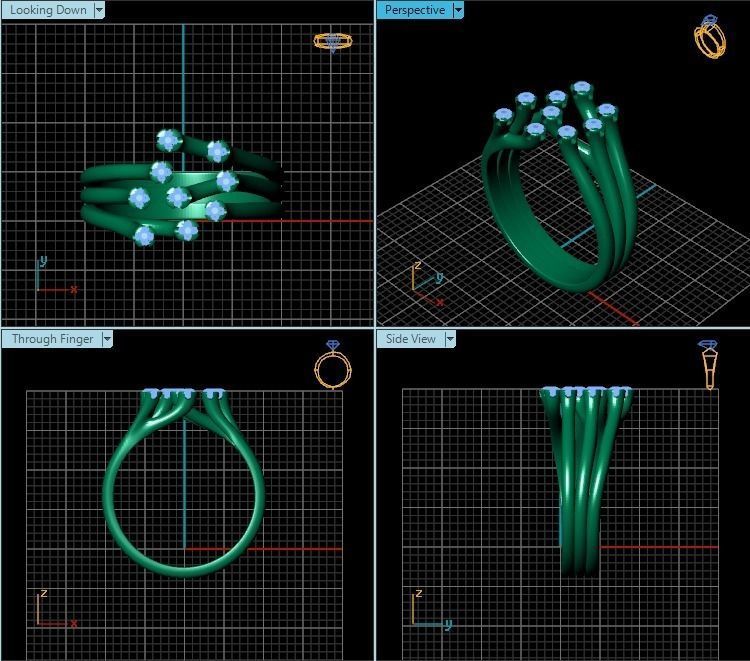750x661 pixels.
Task: Click the ZY axis indicator in Side View
Action: click(432, 610)
